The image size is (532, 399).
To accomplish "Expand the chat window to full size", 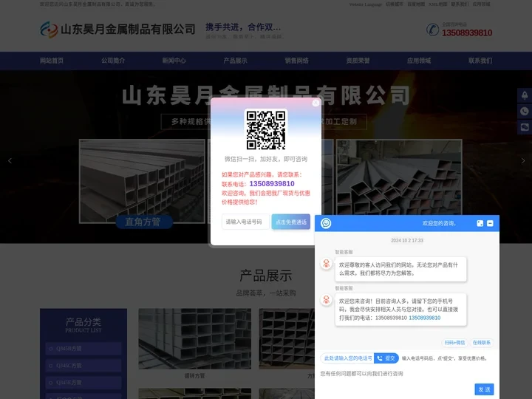I will click(480, 223).
